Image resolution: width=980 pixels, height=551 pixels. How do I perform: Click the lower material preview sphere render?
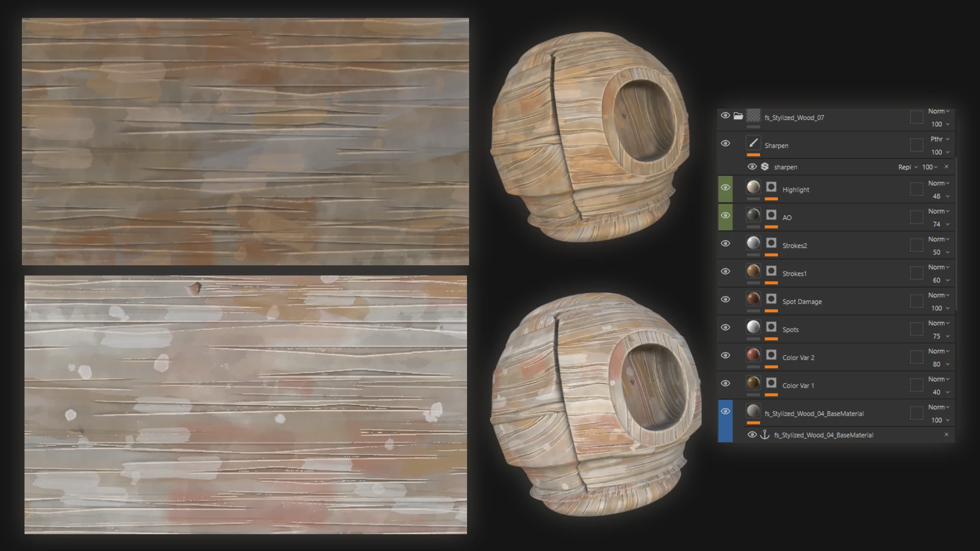595,404
